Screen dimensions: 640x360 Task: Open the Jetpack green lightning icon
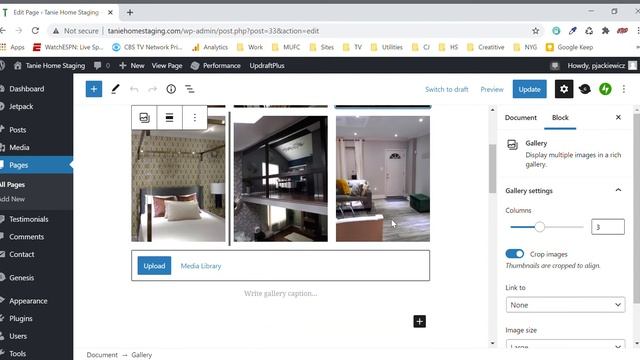[605, 89]
